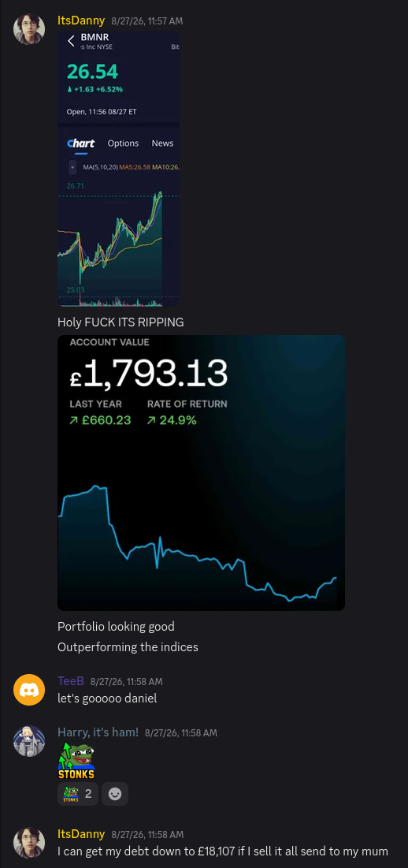Click the 11:57 AM message timestamp
408x868 pixels.
click(147, 21)
